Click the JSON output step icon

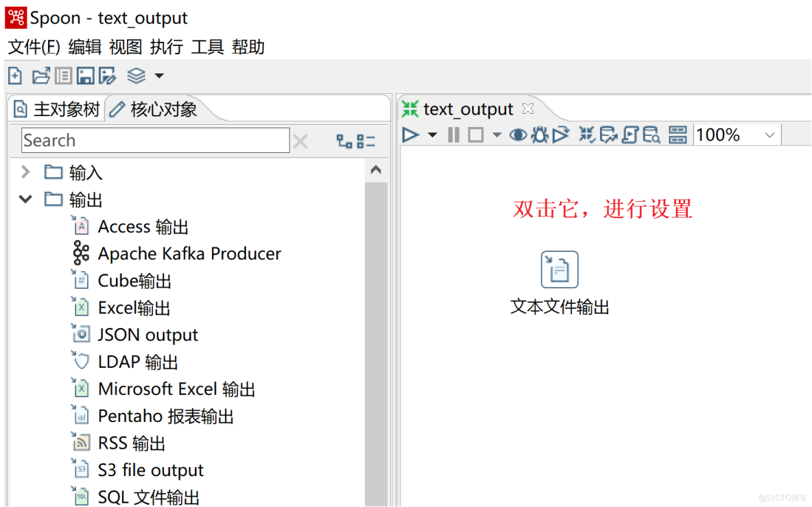tap(81, 333)
